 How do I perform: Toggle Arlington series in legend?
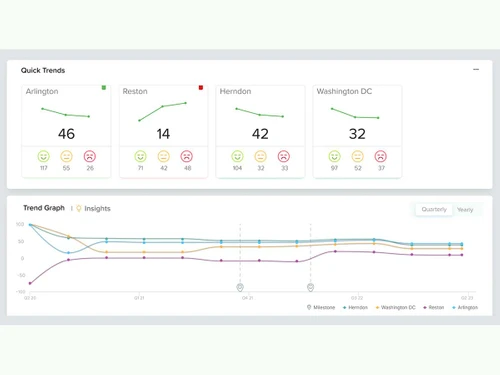click(x=465, y=307)
